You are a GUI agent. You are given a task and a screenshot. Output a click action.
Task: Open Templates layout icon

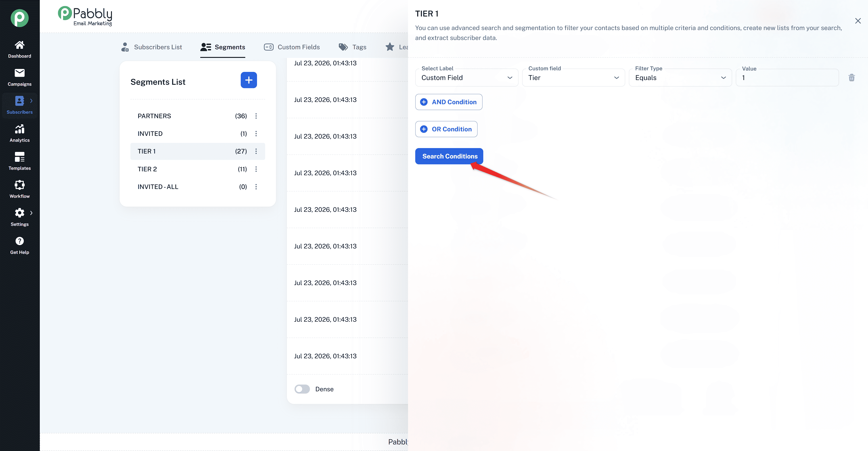(x=19, y=157)
